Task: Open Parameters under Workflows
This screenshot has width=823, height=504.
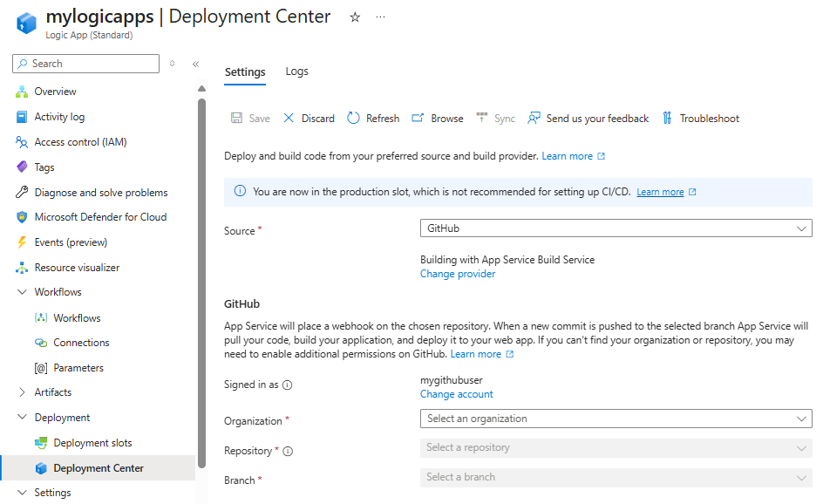Action: pyautogui.click(x=78, y=368)
